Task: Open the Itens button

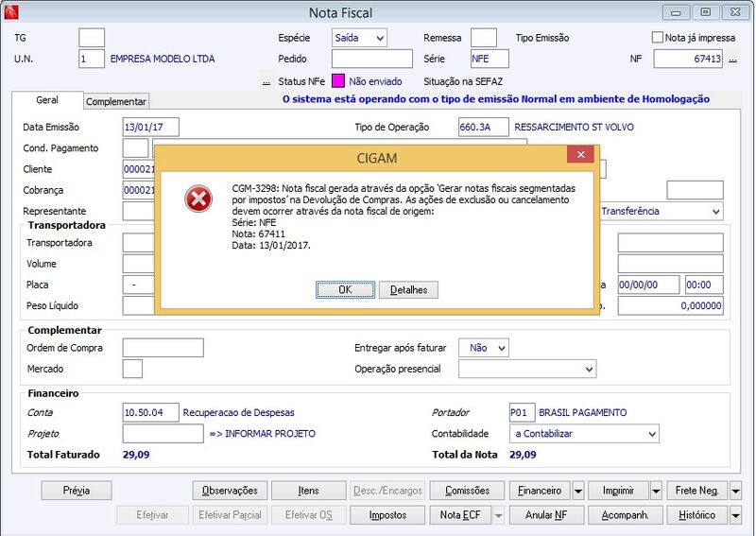Action: click(309, 491)
